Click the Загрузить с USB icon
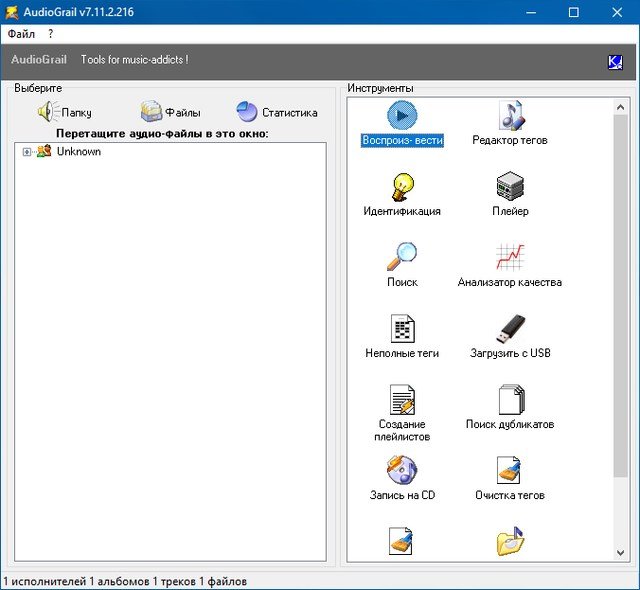The height and width of the screenshot is (590, 640). tap(510, 328)
